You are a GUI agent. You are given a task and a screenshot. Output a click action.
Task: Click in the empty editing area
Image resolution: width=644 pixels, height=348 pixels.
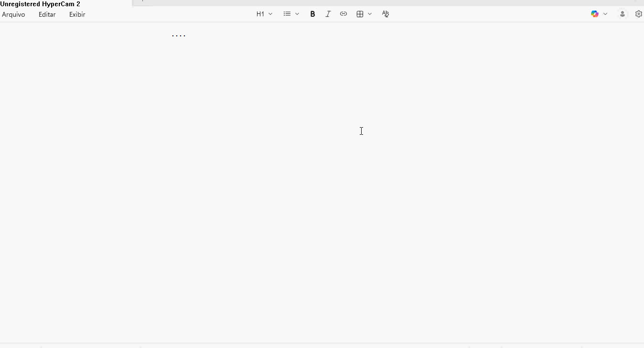click(322, 191)
